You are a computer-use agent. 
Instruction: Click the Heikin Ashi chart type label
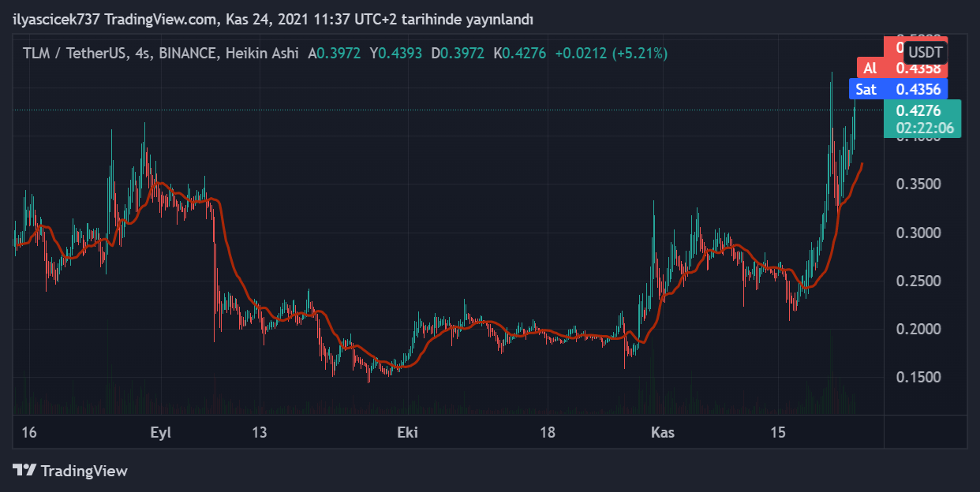[x=261, y=54]
